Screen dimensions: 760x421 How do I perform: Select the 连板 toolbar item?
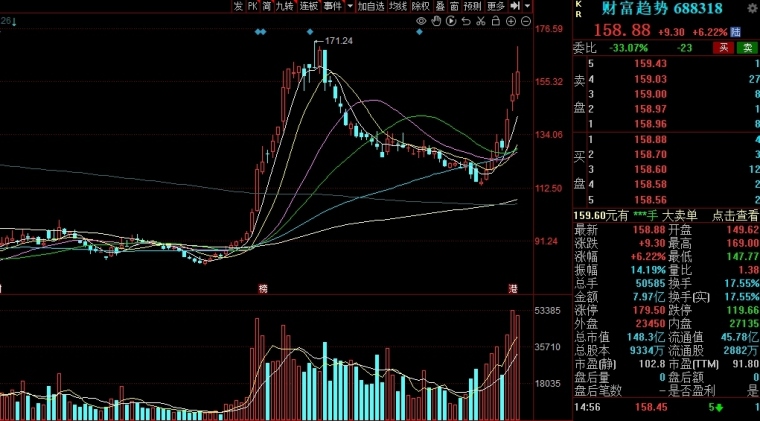[x=308, y=6]
